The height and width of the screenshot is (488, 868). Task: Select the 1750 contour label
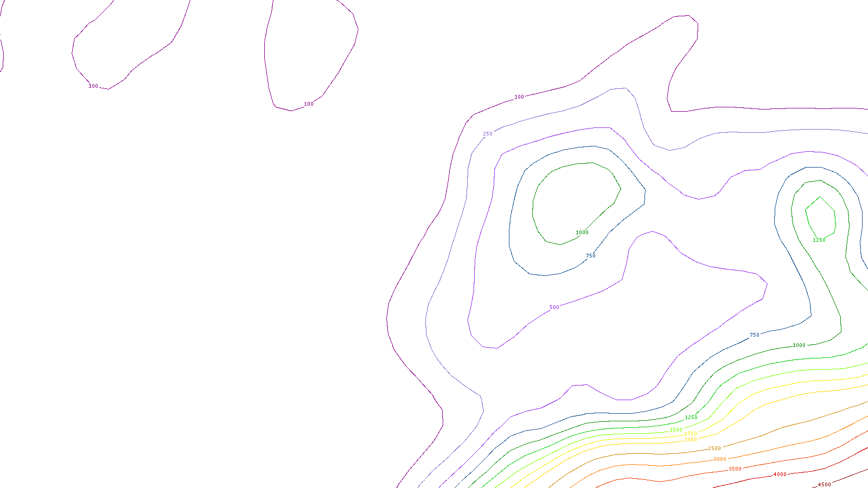coord(691,434)
